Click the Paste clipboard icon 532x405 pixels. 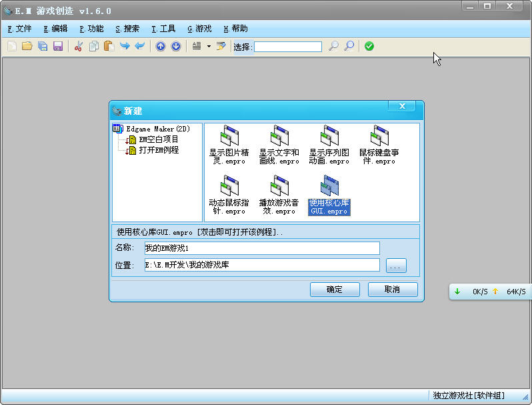click(x=109, y=46)
